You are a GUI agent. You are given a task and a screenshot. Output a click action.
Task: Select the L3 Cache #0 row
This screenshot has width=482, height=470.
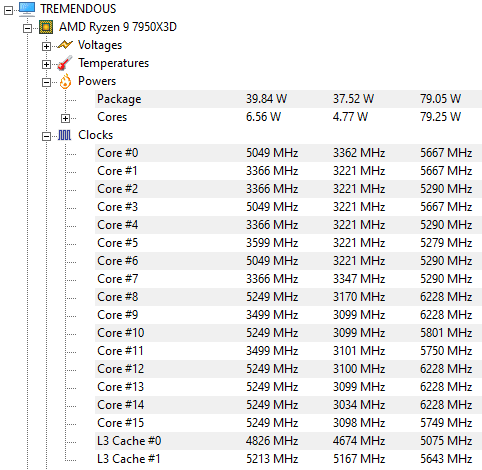pyautogui.click(x=288, y=441)
